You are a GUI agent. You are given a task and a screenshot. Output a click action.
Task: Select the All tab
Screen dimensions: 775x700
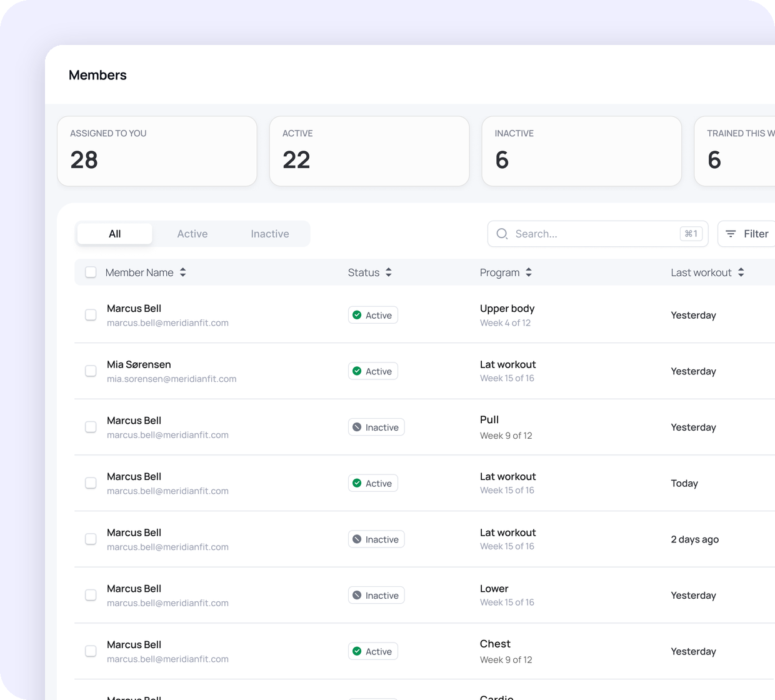click(115, 234)
